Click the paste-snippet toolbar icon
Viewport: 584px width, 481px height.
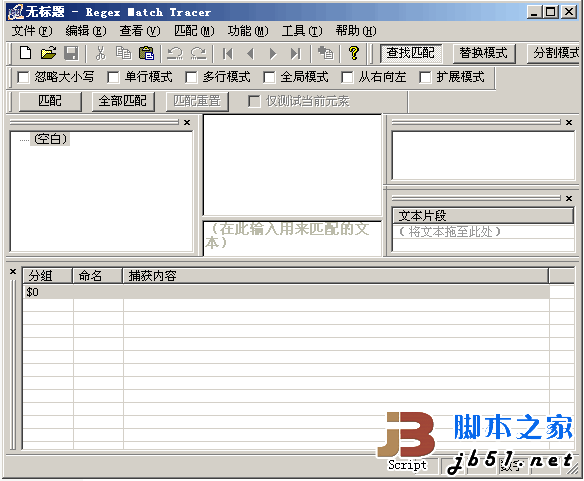click(326, 53)
